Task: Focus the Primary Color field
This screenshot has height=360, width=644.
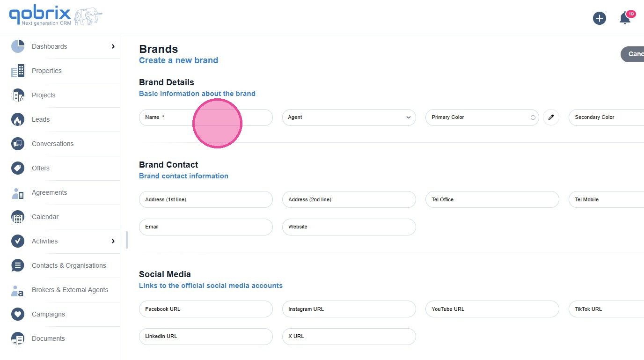Action: point(482,118)
